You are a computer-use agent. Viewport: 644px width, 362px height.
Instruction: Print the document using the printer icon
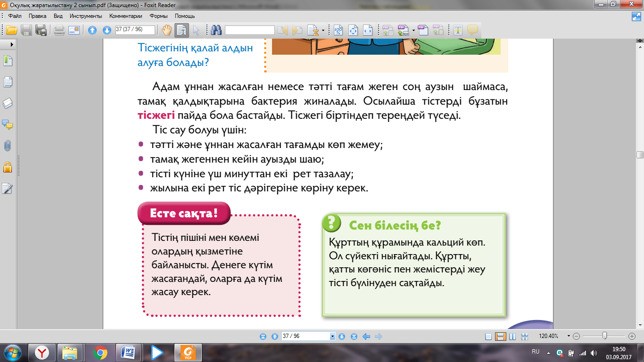click(x=59, y=30)
